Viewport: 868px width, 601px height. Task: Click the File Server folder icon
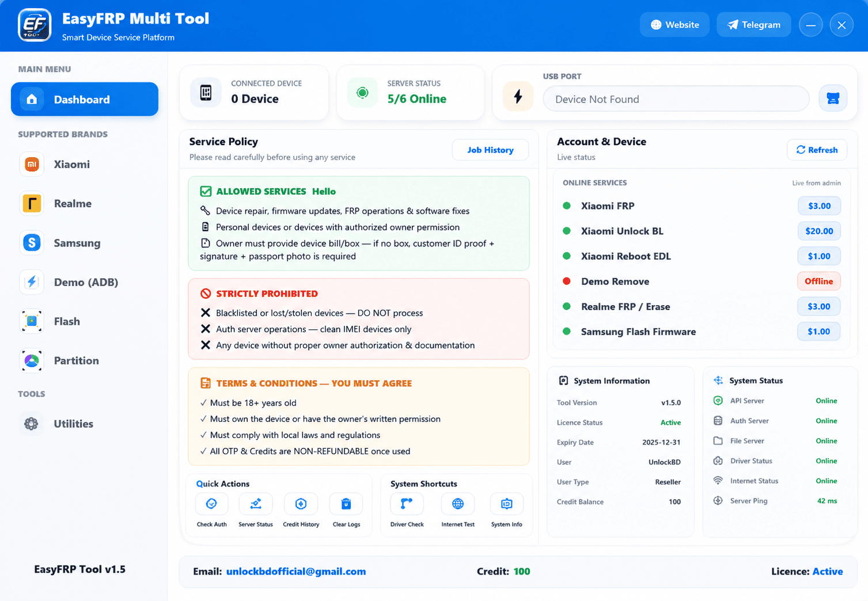coord(718,441)
